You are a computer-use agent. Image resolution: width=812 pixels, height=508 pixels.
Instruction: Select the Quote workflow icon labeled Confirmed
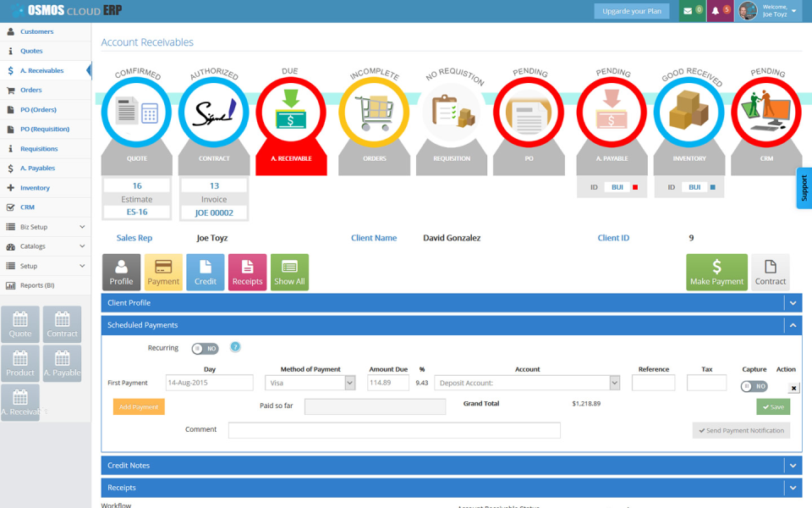tap(137, 112)
